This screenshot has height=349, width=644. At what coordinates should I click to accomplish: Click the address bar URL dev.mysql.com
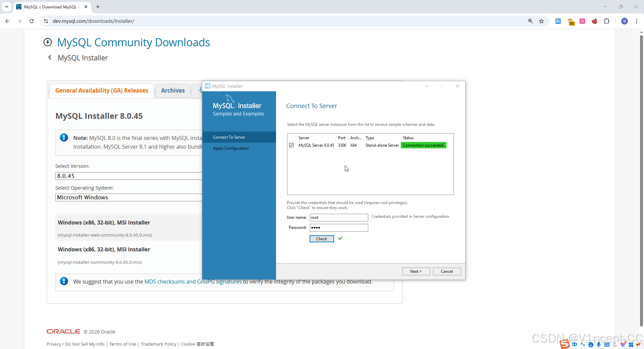93,21
